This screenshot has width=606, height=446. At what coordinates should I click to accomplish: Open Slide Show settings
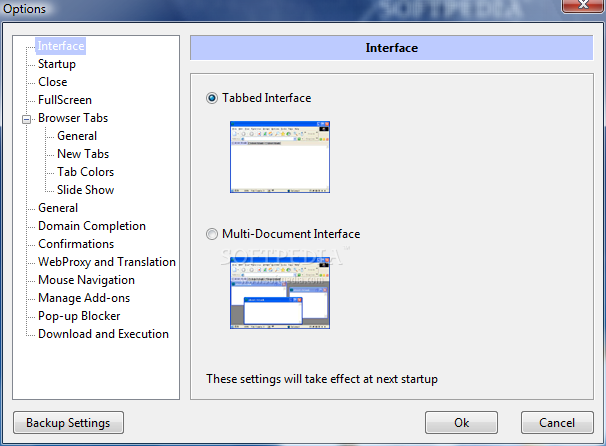85,190
